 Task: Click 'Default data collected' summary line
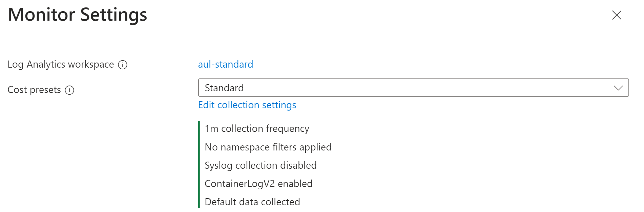252,202
